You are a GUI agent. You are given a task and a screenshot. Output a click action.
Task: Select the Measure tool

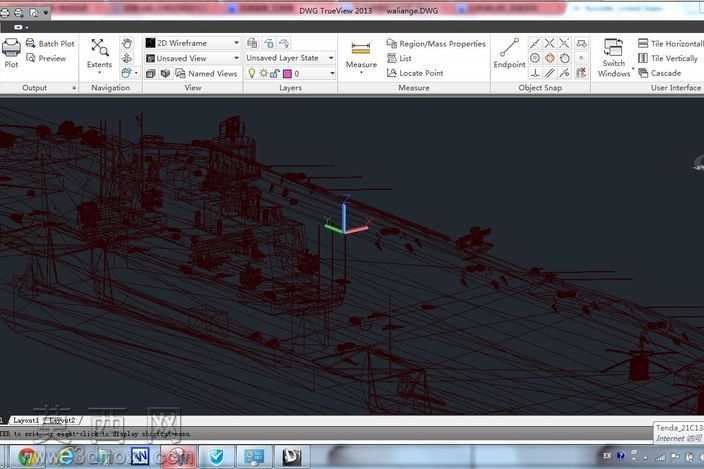click(x=361, y=54)
